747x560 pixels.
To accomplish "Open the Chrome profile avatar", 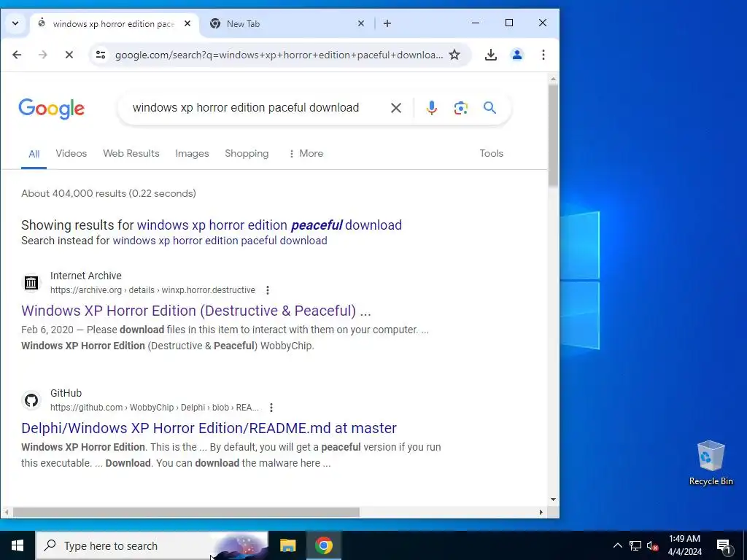I will point(517,55).
